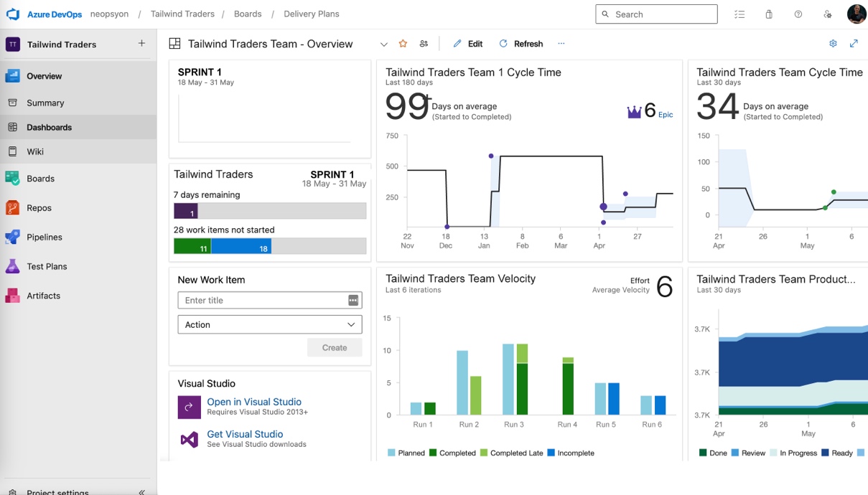Open the user settings gear icon

click(827, 14)
